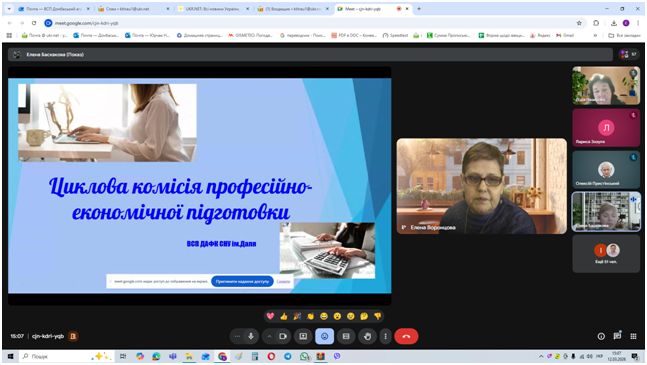Click the presentation banner icon for Елена Баскакова
The image size is (647, 365).
[x=17, y=54]
